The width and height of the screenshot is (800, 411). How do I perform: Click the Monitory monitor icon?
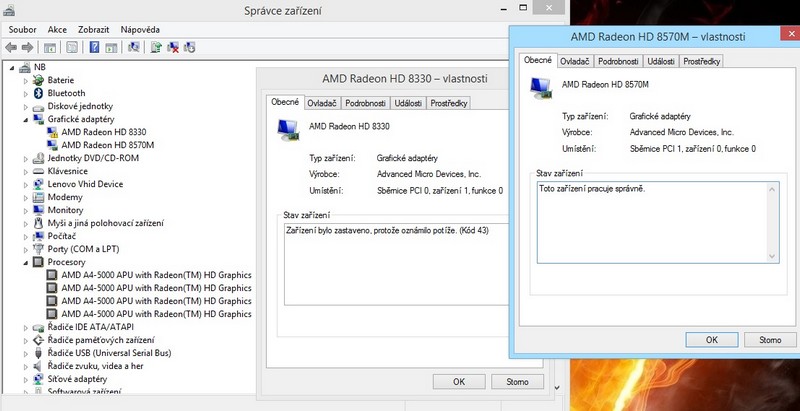click(38, 210)
